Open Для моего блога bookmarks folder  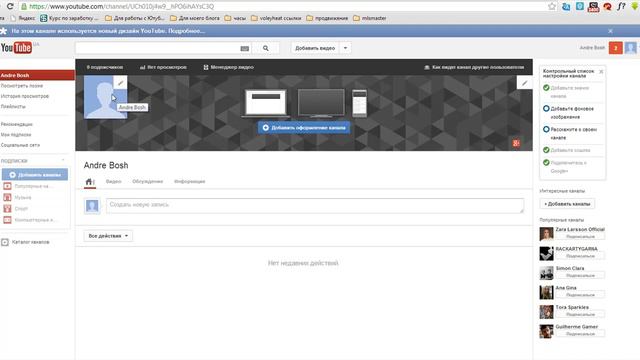pyautogui.click(x=195, y=18)
